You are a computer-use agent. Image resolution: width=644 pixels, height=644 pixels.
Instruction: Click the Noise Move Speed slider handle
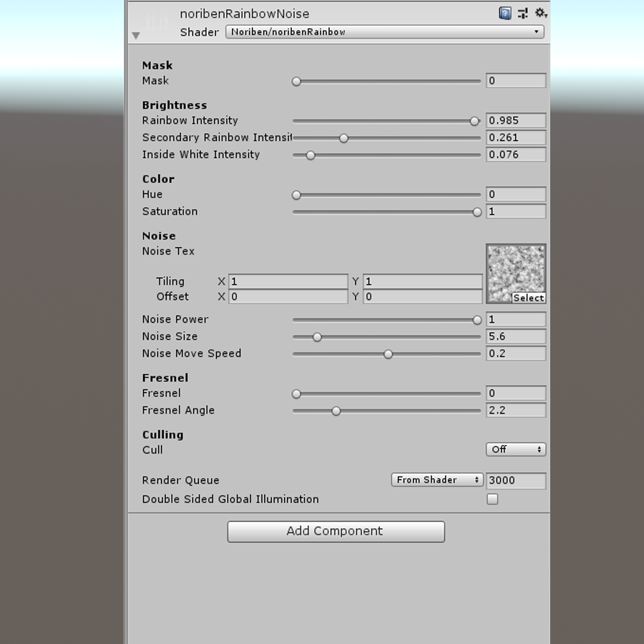coord(388,354)
